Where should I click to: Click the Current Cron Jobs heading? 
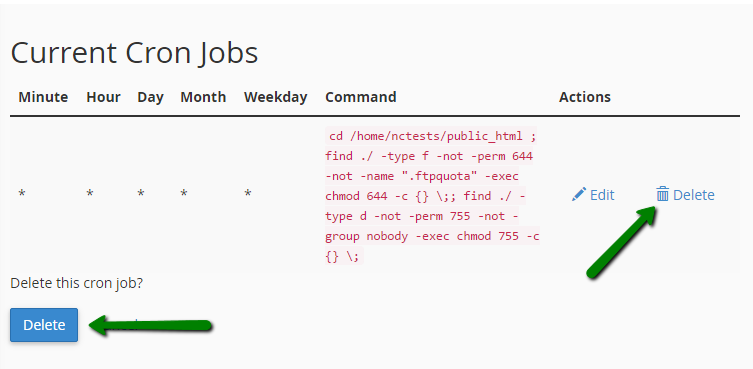click(134, 53)
